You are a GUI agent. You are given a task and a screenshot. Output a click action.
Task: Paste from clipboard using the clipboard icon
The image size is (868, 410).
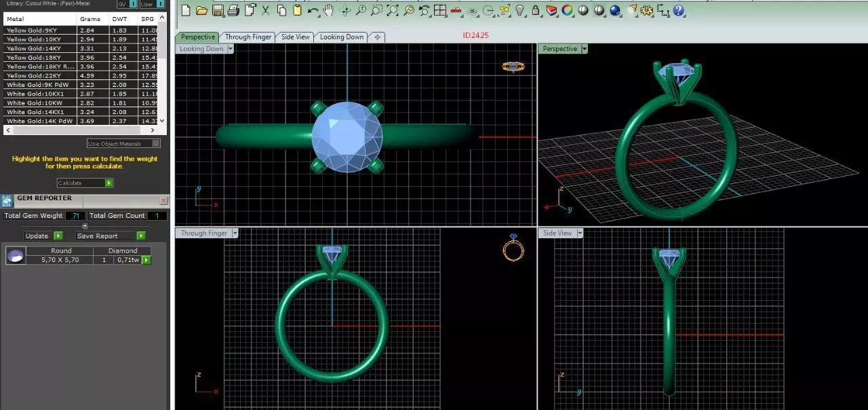297,10
